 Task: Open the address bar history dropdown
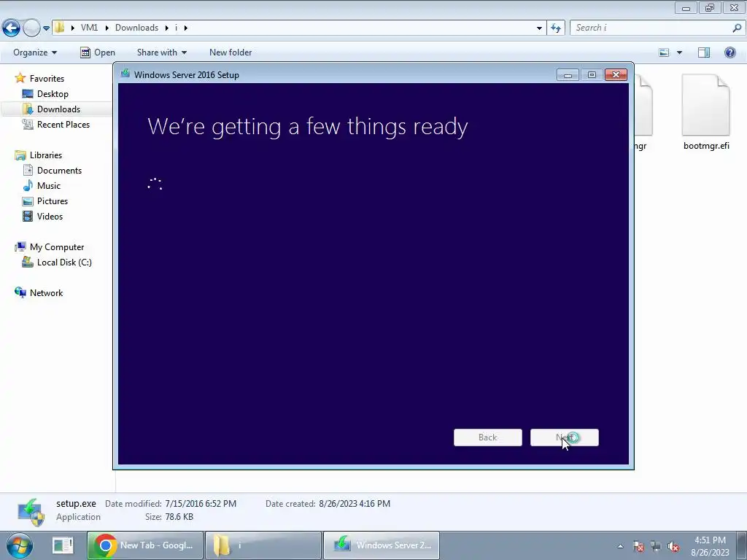pos(539,28)
